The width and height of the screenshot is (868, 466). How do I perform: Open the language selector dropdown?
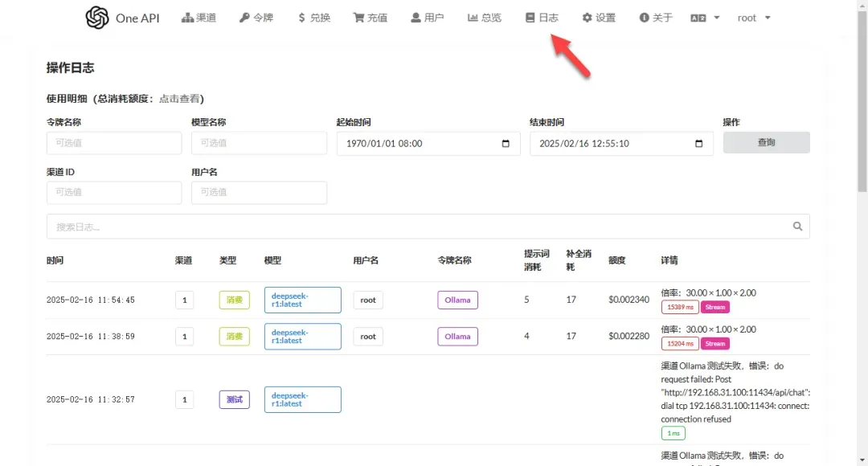703,17
